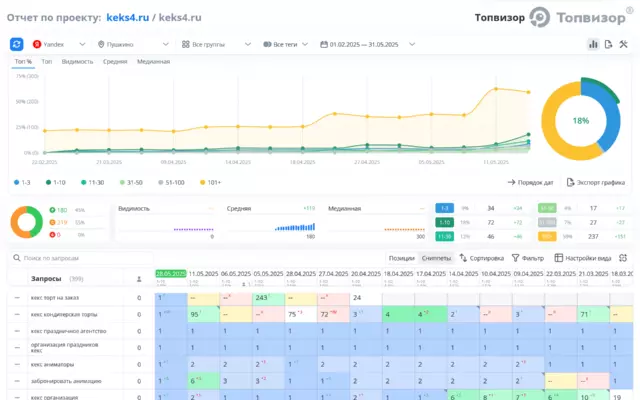Click the red Yandex search engine logo
The image size is (640, 400).
click(x=37, y=44)
